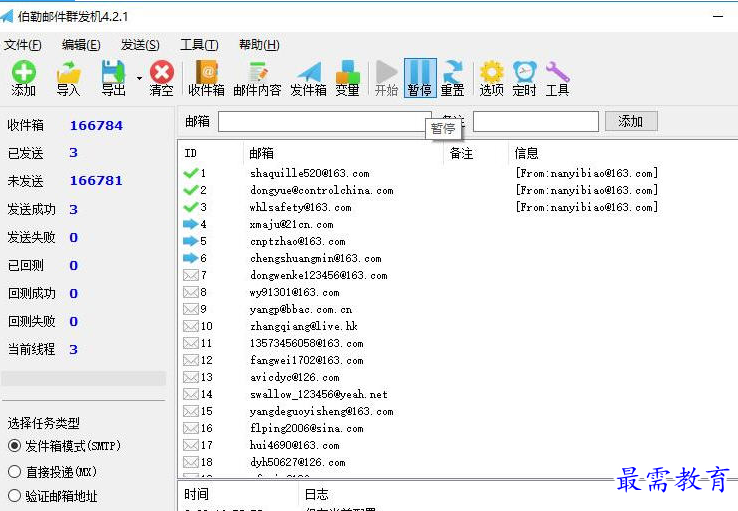Click the 导出 export disk icon
738x511 pixels.
tap(113, 78)
